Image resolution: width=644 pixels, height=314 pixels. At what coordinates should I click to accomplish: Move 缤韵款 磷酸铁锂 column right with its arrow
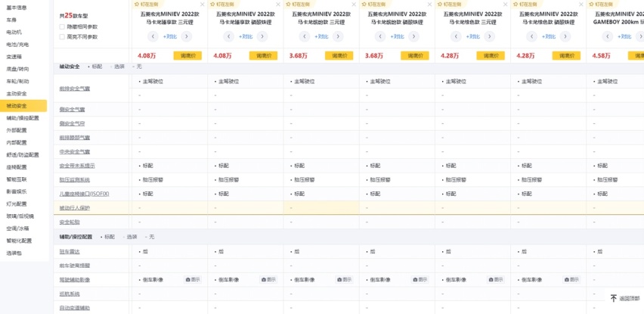pos(413,36)
